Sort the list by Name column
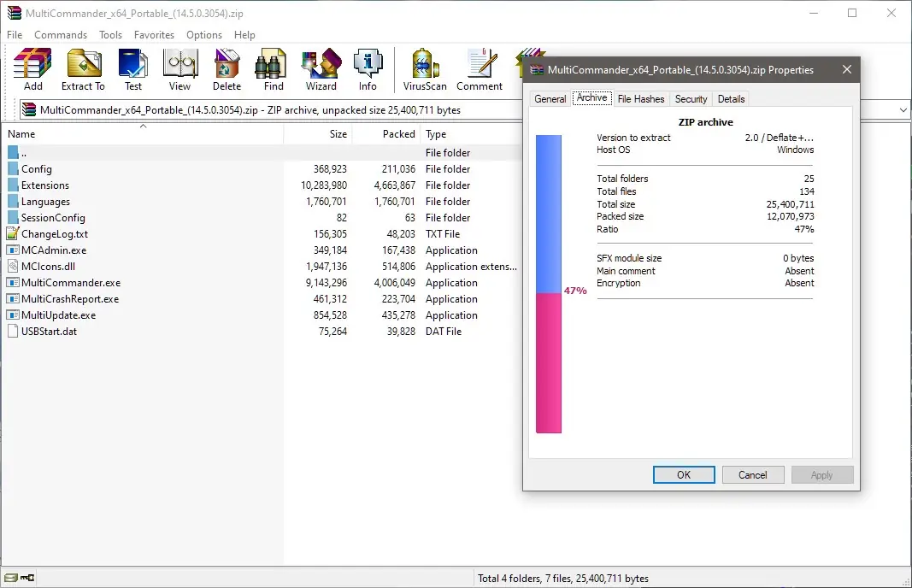912x588 pixels. click(x=143, y=134)
